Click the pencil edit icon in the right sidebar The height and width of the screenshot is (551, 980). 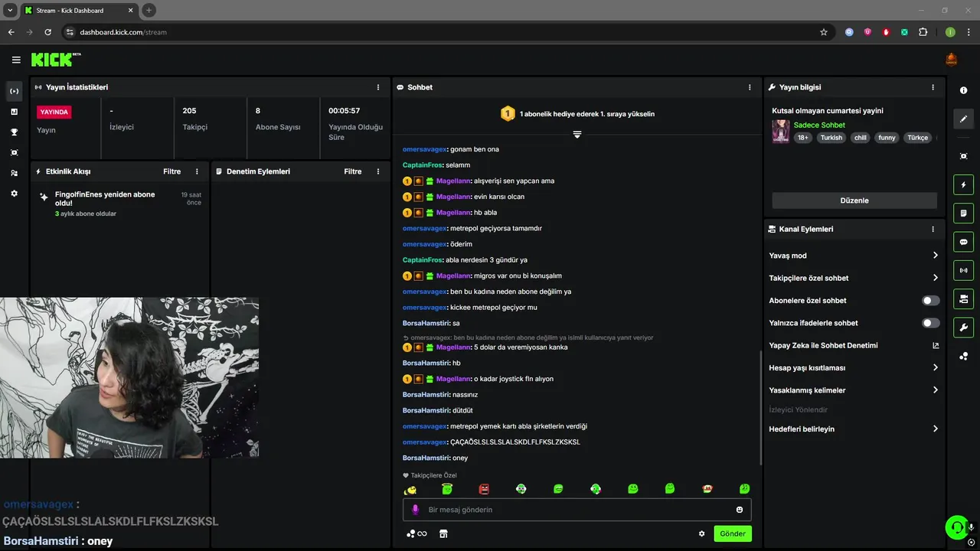coord(963,119)
